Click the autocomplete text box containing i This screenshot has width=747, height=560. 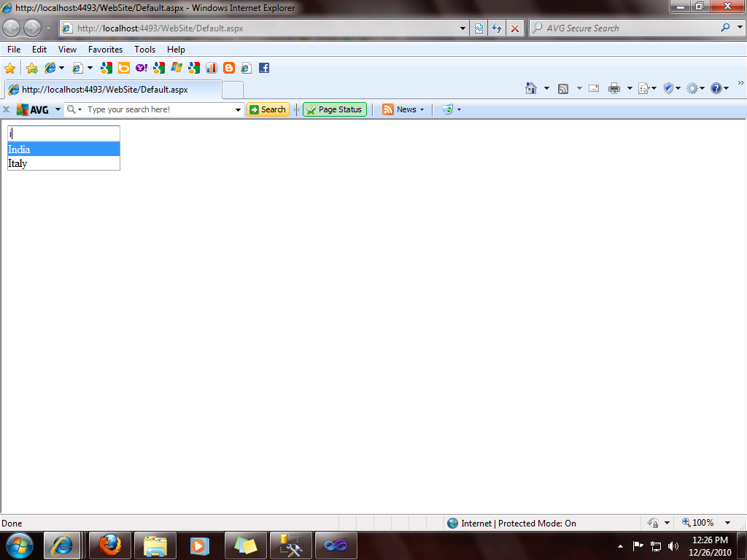tap(64, 133)
